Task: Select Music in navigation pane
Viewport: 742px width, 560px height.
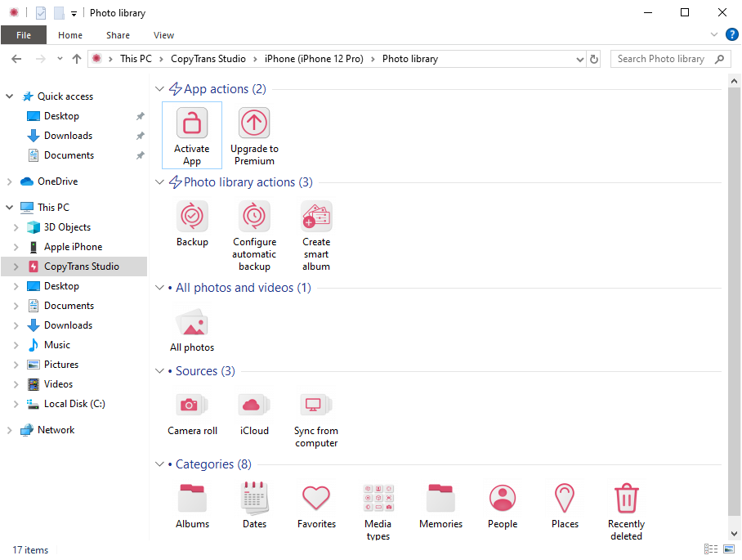Action: pos(56,345)
